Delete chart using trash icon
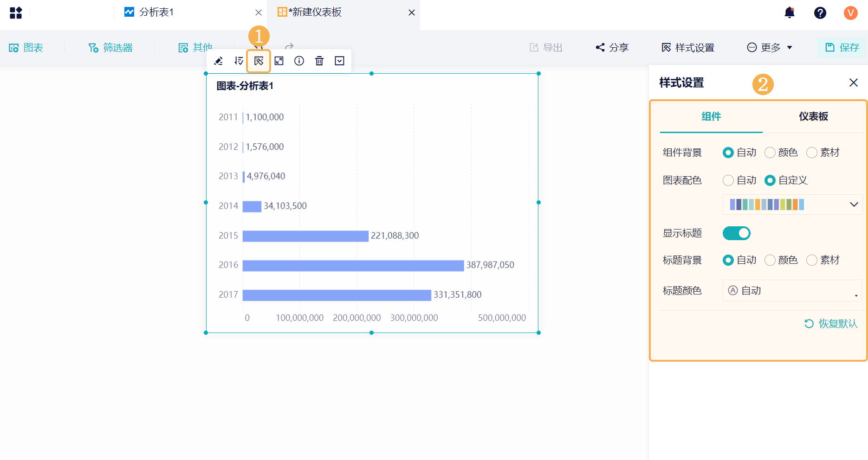 319,61
